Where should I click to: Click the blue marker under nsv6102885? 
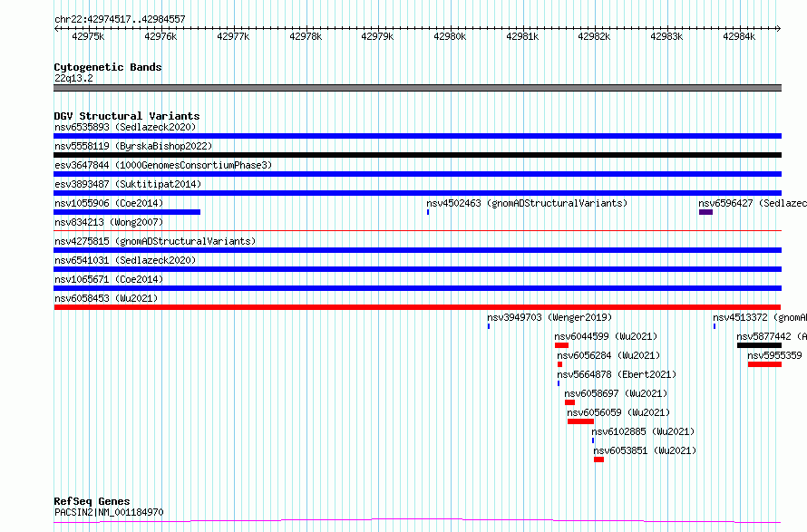click(x=593, y=440)
